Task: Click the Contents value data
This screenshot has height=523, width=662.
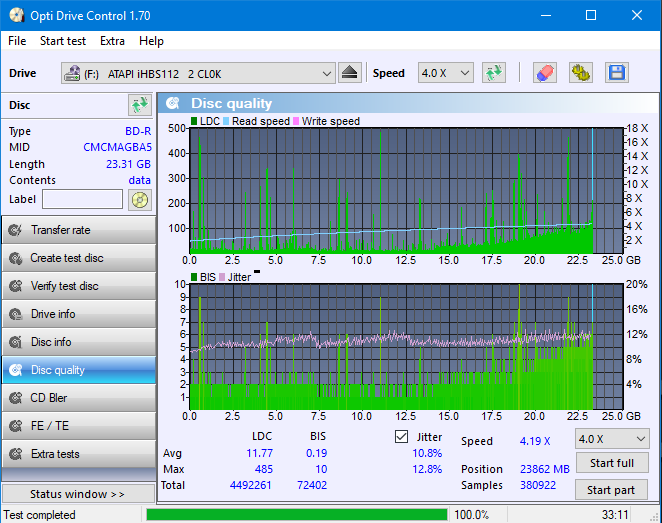Action: tap(139, 180)
